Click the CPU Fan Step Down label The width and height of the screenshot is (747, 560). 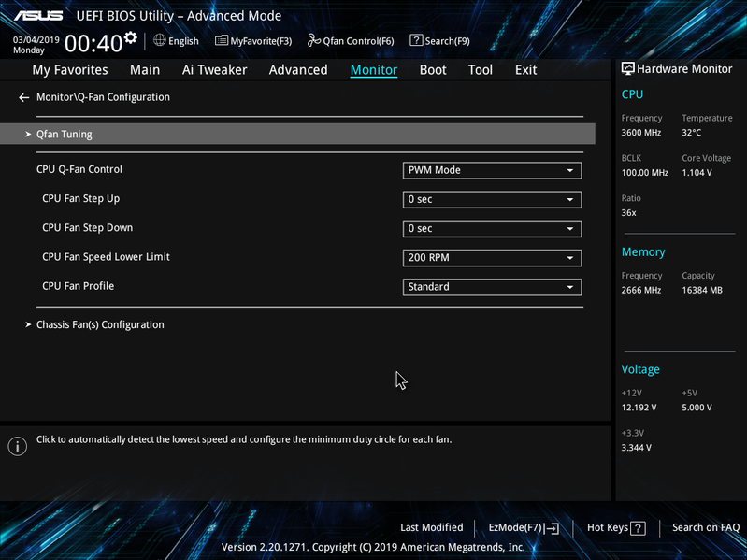click(x=88, y=227)
